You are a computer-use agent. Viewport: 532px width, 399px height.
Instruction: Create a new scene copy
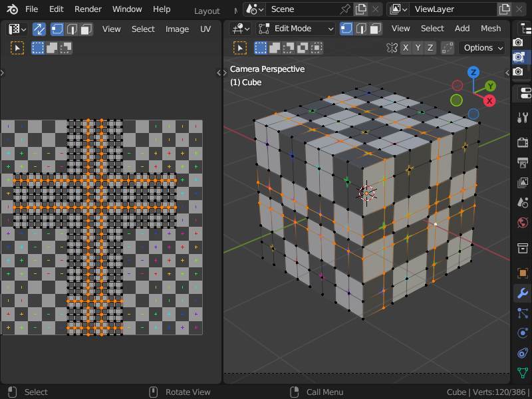(x=360, y=9)
